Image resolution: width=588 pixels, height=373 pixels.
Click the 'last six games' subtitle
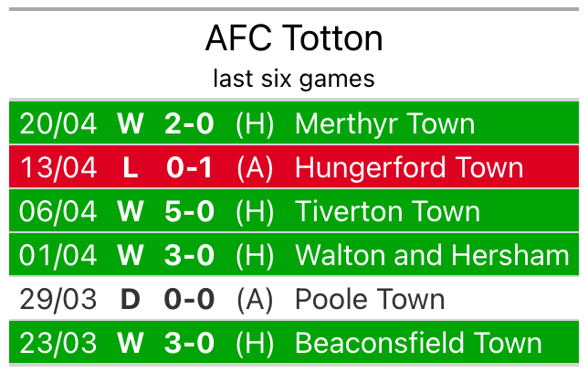[x=294, y=79]
